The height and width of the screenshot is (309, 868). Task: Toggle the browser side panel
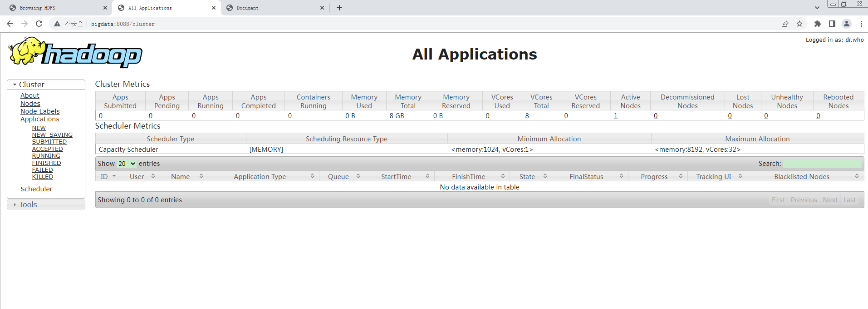[x=832, y=24]
